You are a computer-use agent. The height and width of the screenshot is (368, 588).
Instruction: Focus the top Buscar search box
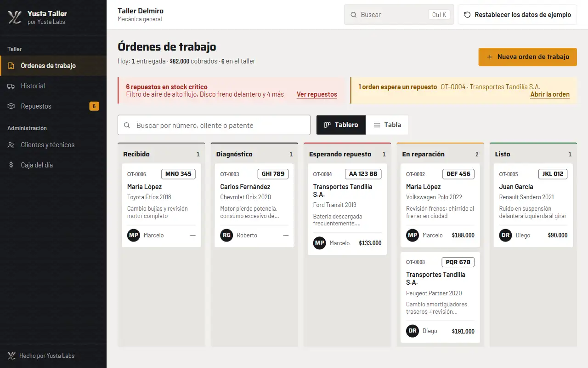pos(399,15)
